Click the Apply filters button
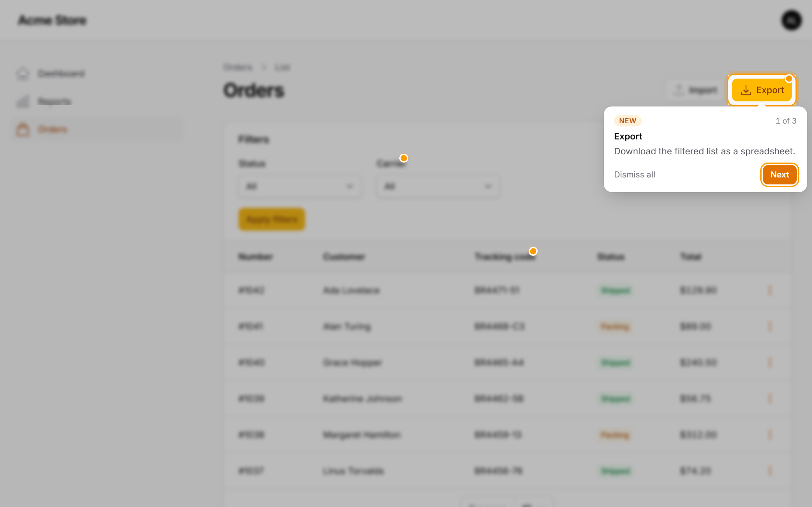This screenshot has height=507, width=812. click(272, 219)
